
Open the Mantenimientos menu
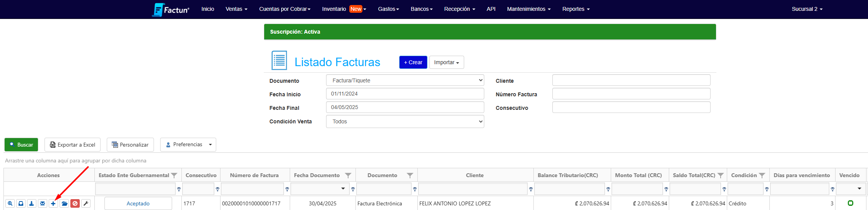point(529,9)
